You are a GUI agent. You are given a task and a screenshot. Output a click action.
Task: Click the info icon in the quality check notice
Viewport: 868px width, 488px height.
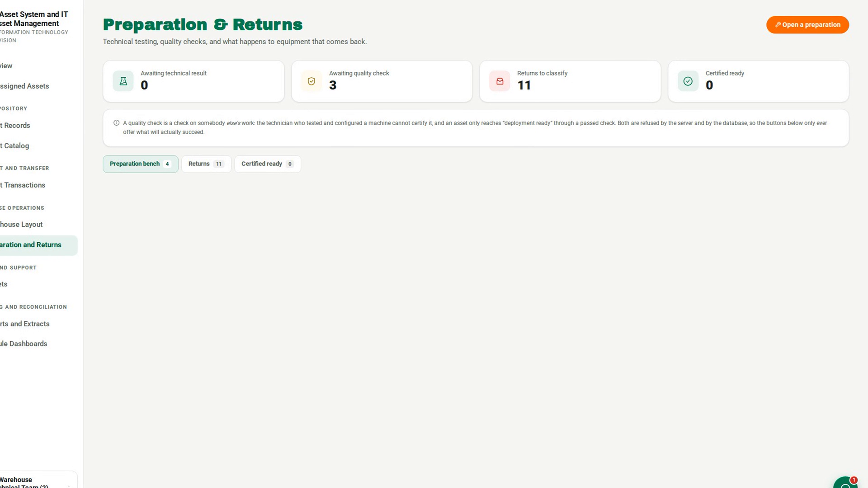point(116,123)
